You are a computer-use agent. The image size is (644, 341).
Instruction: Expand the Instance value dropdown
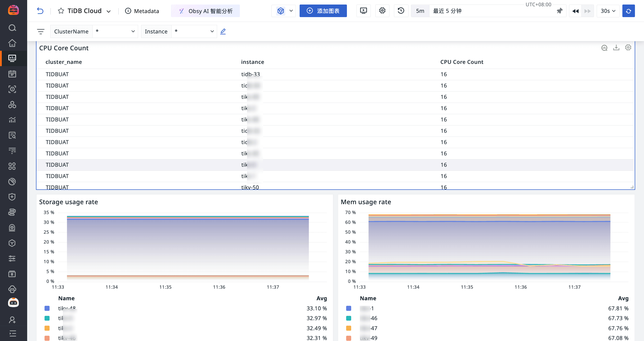pos(194,31)
